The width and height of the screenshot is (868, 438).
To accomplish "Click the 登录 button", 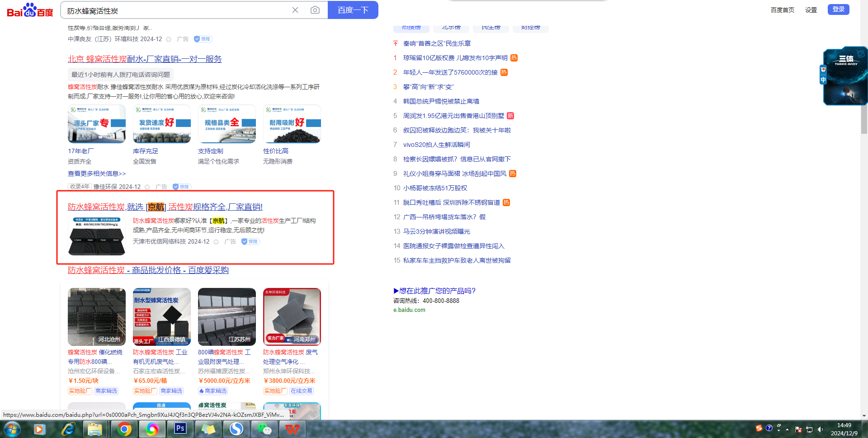I will (x=839, y=9).
